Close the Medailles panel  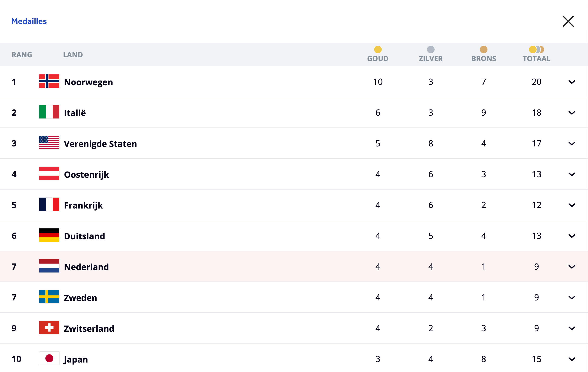(x=568, y=22)
